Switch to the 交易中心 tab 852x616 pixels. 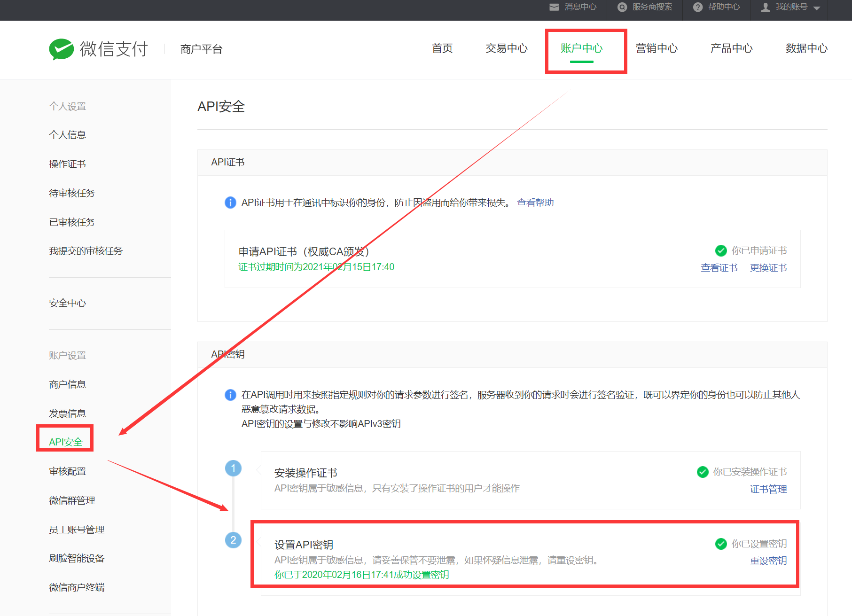click(506, 48)
